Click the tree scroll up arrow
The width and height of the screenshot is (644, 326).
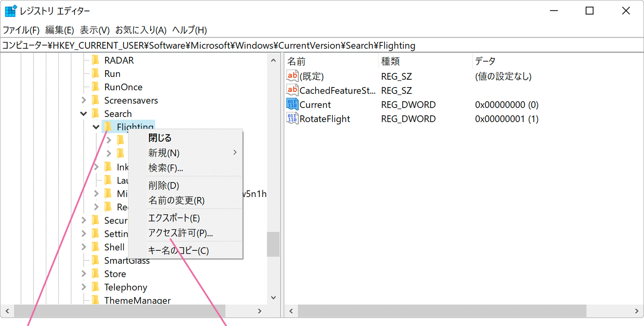(273, 60)
